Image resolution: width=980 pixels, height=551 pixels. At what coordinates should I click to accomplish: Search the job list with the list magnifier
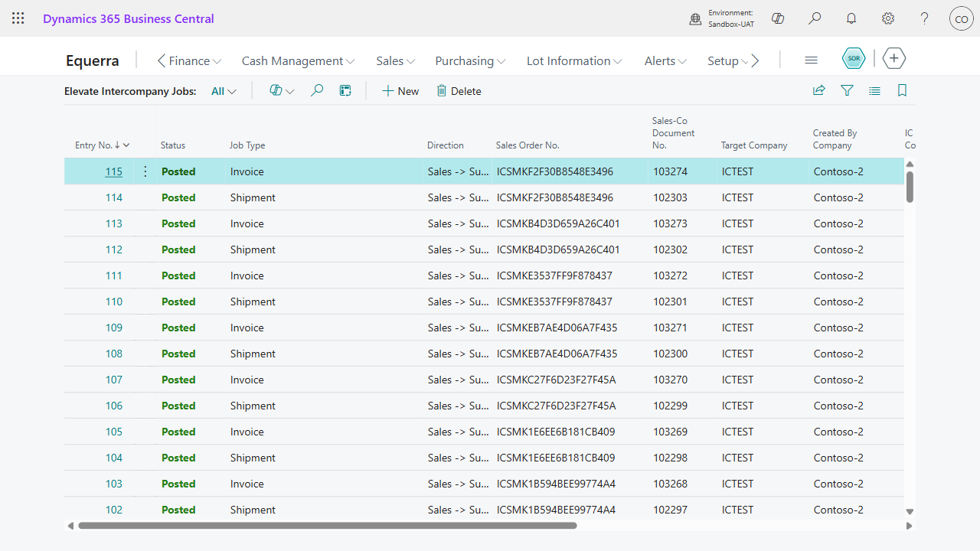(317, 91)
